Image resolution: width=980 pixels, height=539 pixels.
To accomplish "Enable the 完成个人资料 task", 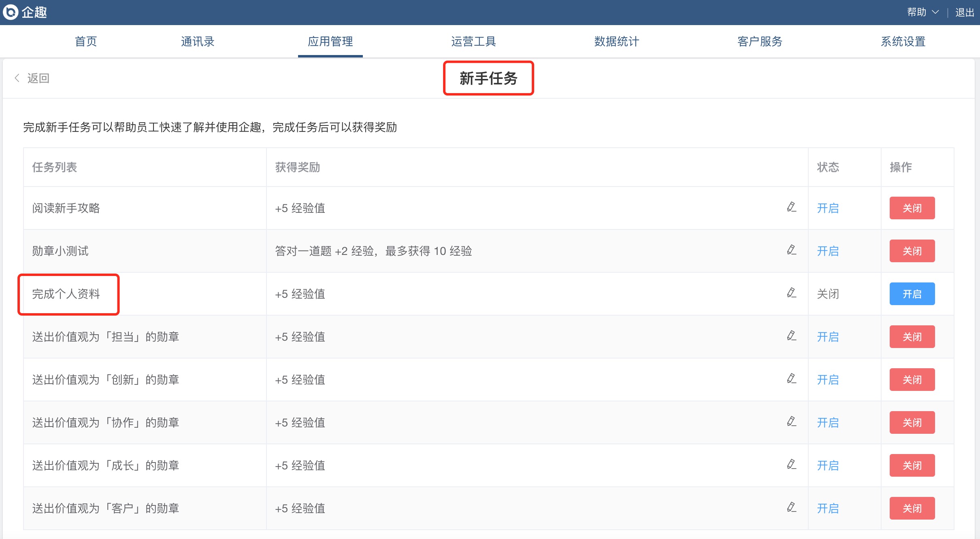I will (x=912, y=294).
